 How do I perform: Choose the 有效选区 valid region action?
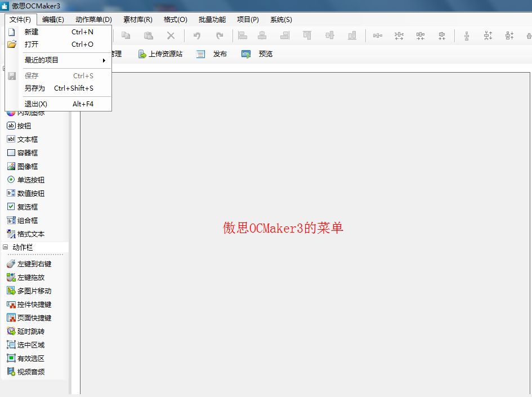[x=26, y=358]
